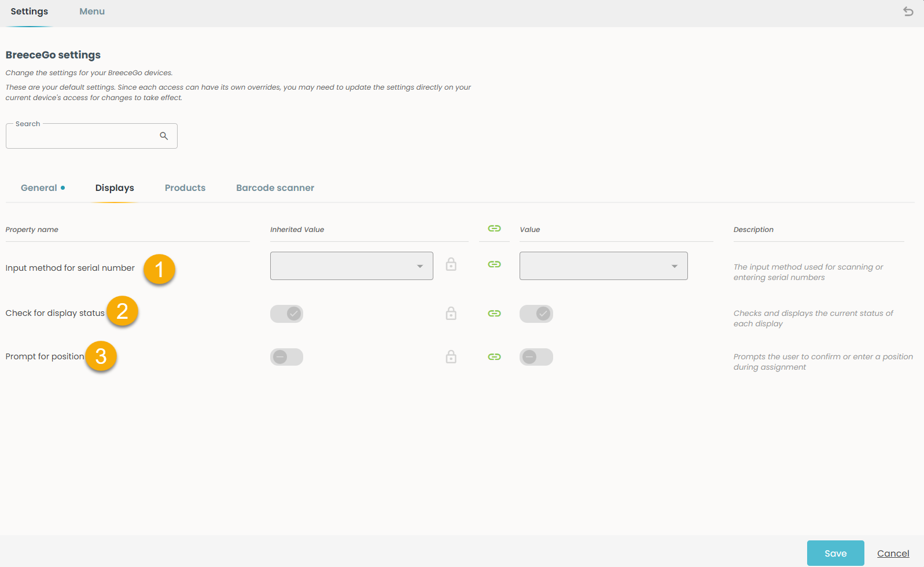The height and width of the screenshot is (567, 924).
Task: Click the 'Input method for serial number' label
Action: (70, 268)
